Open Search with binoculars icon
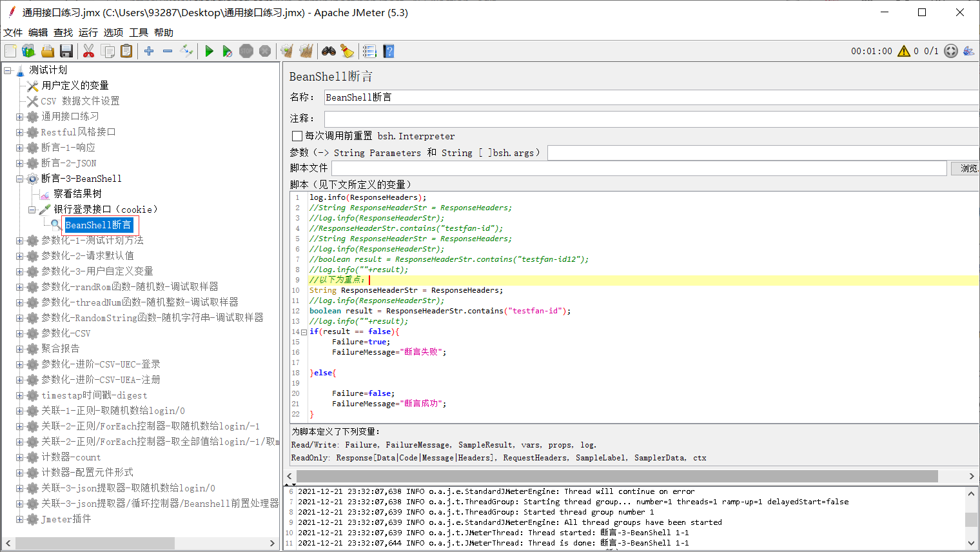Viewport: 980px width, 552px height. pyautogui.click(x=329, y=51)
